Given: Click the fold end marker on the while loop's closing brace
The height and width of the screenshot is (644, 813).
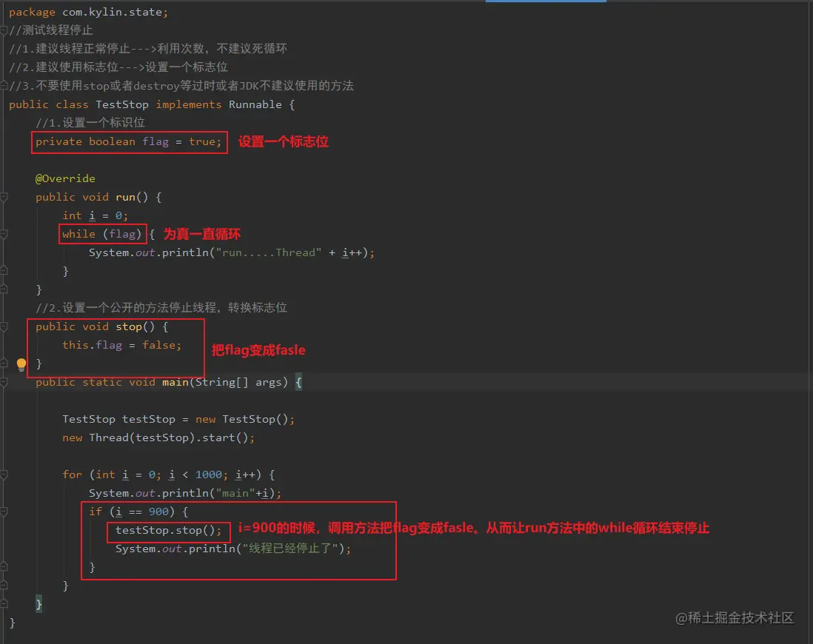Looking at the screenshot, I should (x=4, y=271).
